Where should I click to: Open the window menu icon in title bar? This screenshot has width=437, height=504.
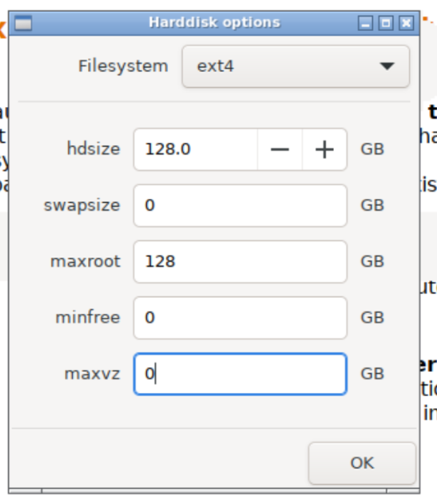23,23
